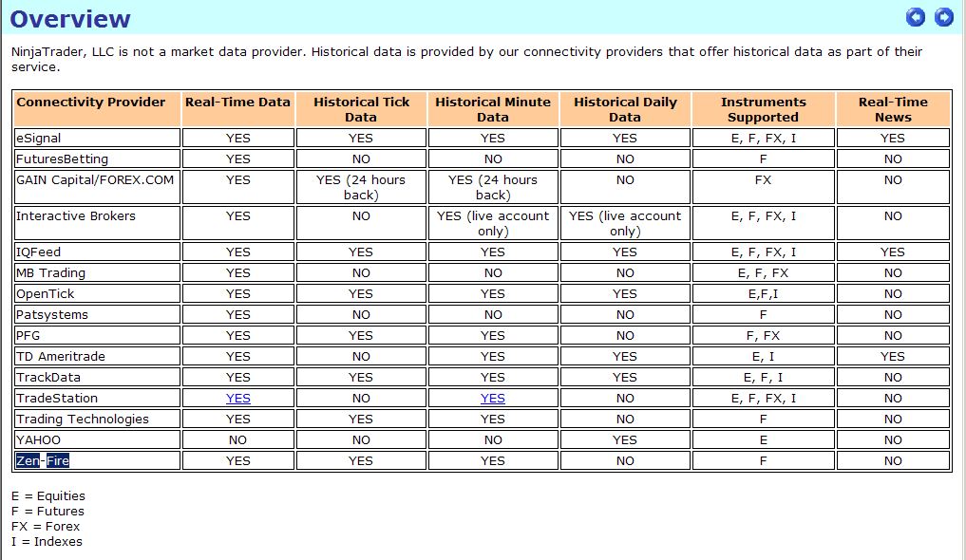Click the Real-Time Data column header
Image resolution: width=966 pixels, height=560 pixels.
pyautogui.click(x=237, y=109)
